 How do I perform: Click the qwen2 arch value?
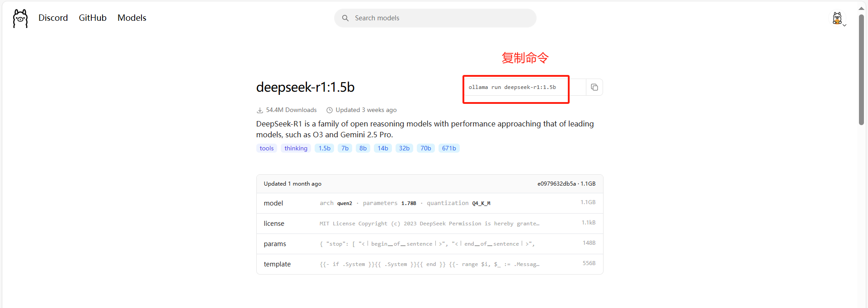[344, 203]
